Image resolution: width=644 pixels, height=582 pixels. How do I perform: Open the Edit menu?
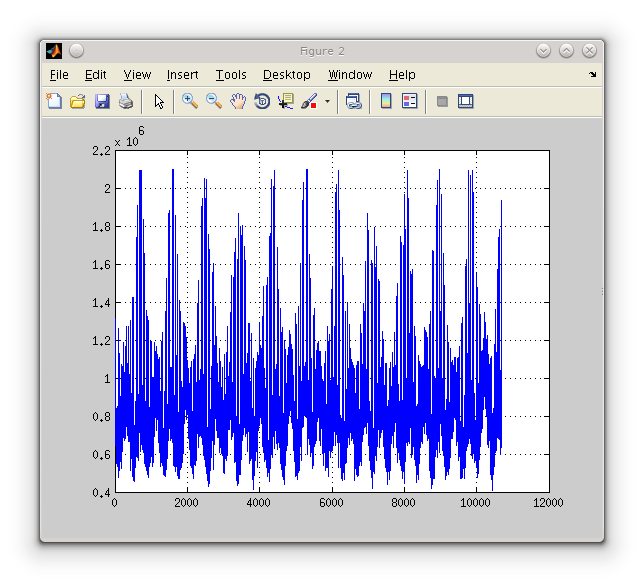95,75
